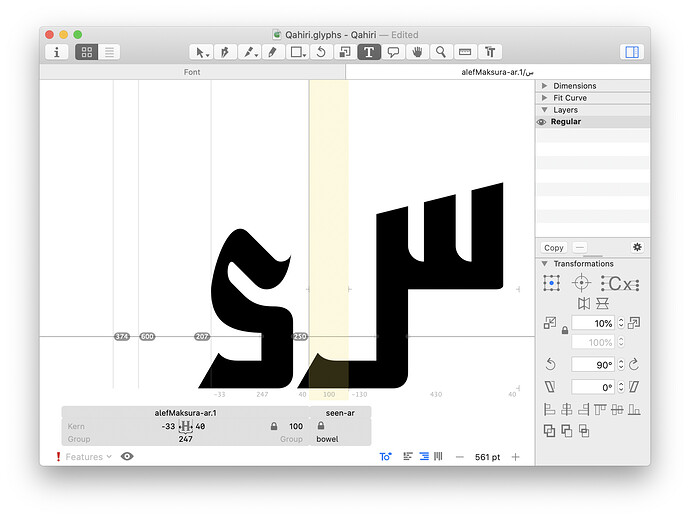
Task: Align selection horizontal centers
Action: click(566, 410)
